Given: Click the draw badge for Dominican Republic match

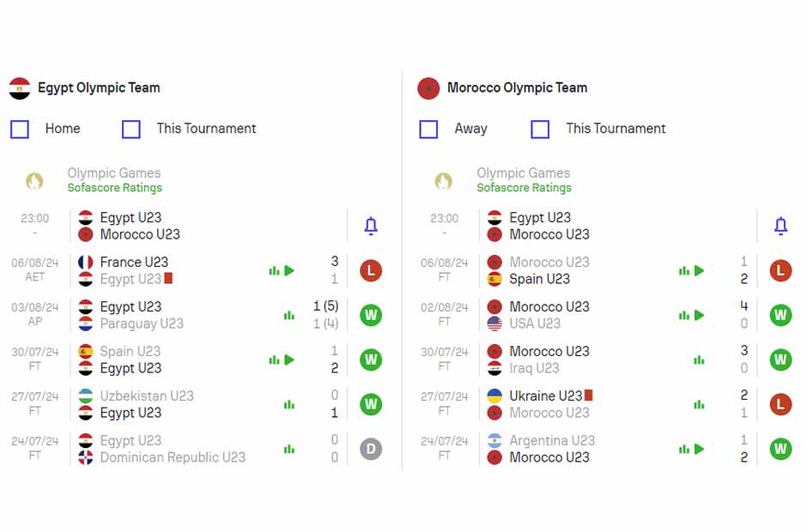Looking at the screenshot, I should [x=371, y=449].
